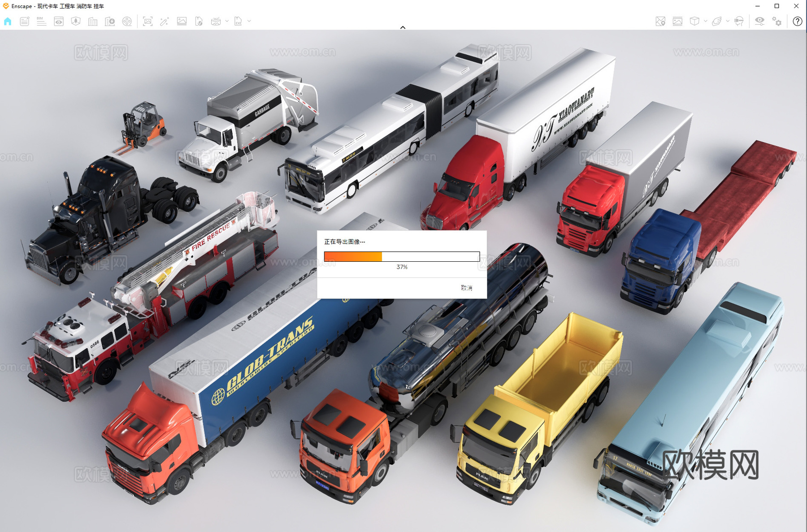
Task: Expand the 360 panorama options arrow
Action: tap(227, 21)
